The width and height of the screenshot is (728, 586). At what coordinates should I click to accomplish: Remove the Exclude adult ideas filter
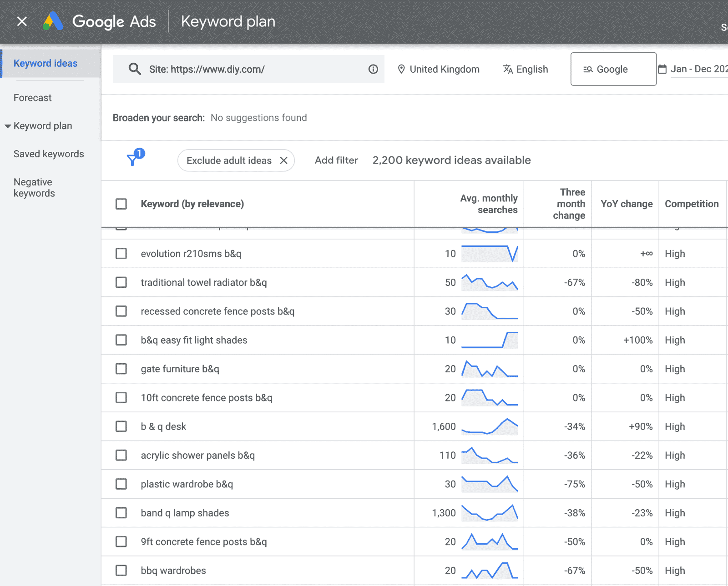click(x=283, y=160)
